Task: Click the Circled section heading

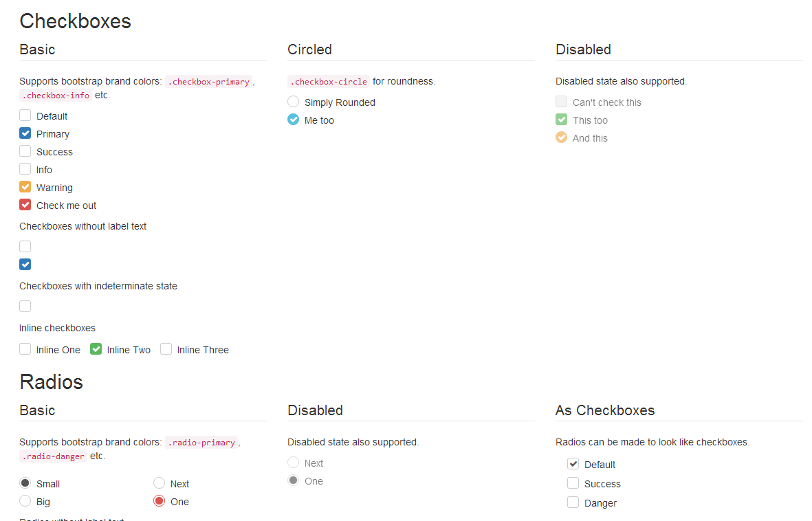Action: pos(309,49)
